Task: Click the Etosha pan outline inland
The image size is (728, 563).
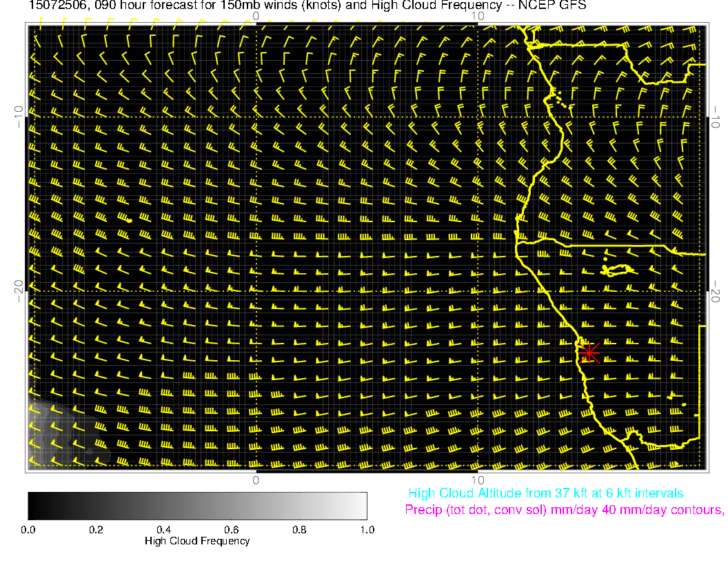Action: (616, 269)
